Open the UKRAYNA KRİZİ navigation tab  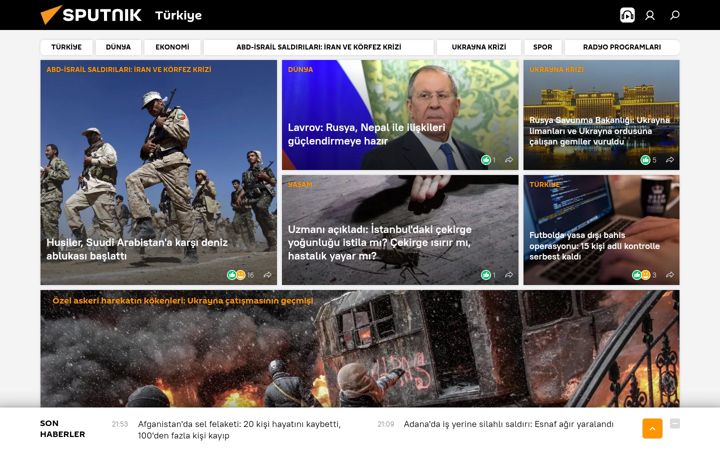pos(479,47)
